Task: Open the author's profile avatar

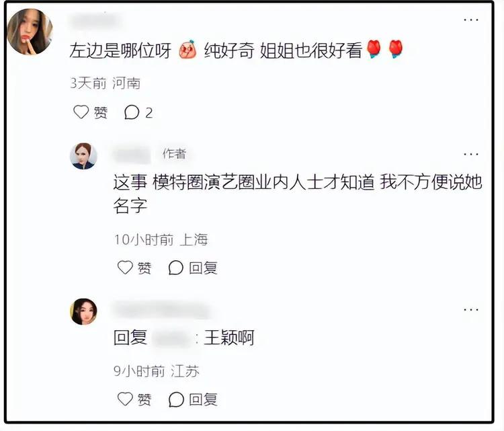Action: coord(83,156)
